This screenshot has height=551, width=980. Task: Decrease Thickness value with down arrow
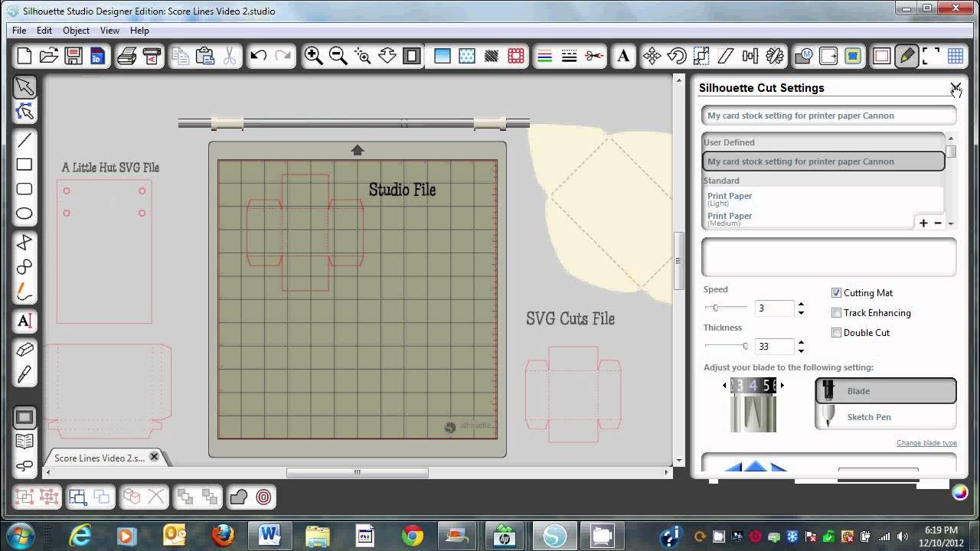[x=801, y=351]
